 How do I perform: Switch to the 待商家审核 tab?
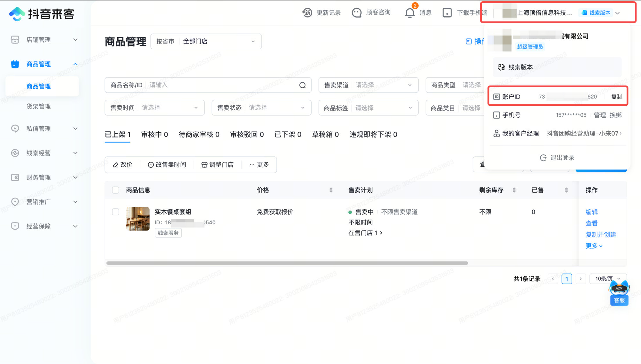click(199, 135)
